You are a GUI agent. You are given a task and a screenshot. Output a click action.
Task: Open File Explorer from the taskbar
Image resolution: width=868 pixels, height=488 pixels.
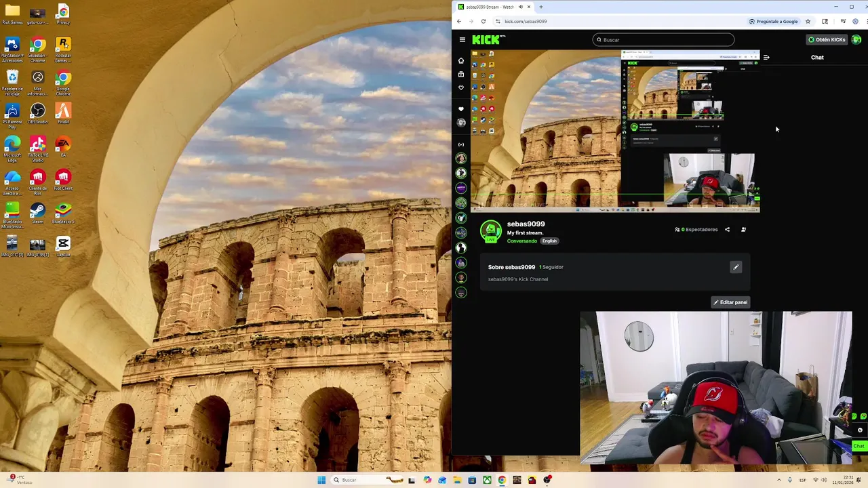point(457,480)
